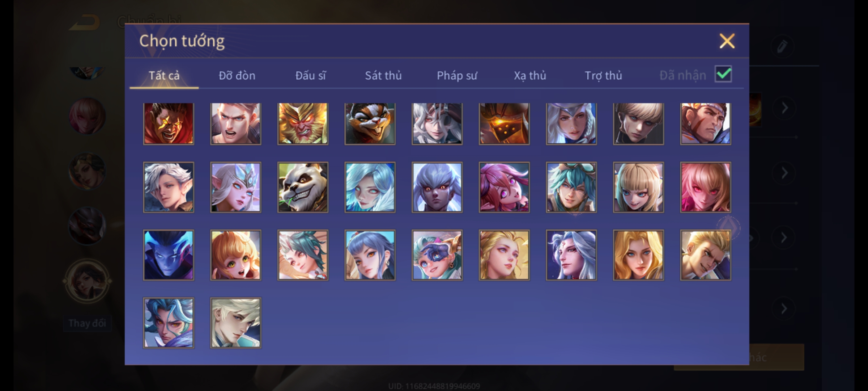Show the Pháp sư heroes tab
The height and width of the screenshot is (391, 868).
point(457,75)
